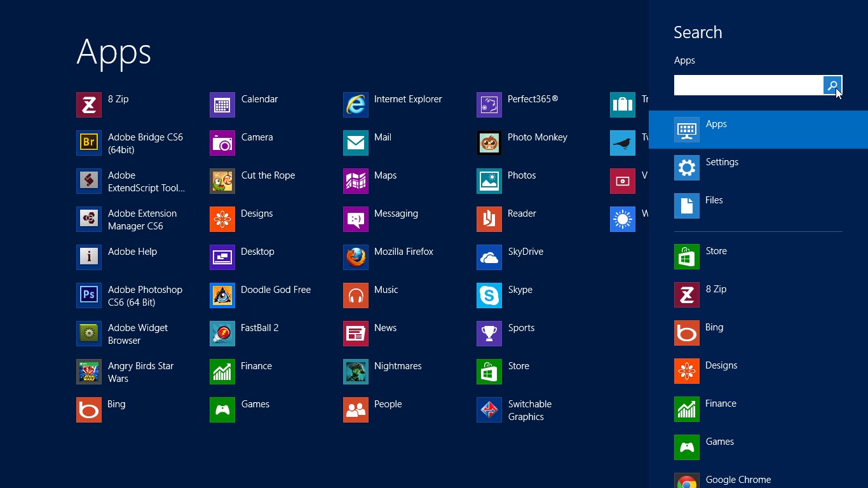Launch Angry Birds Star Wars icon
The width and height of the screenshot is (868, 488).
[x=89, y=372]
